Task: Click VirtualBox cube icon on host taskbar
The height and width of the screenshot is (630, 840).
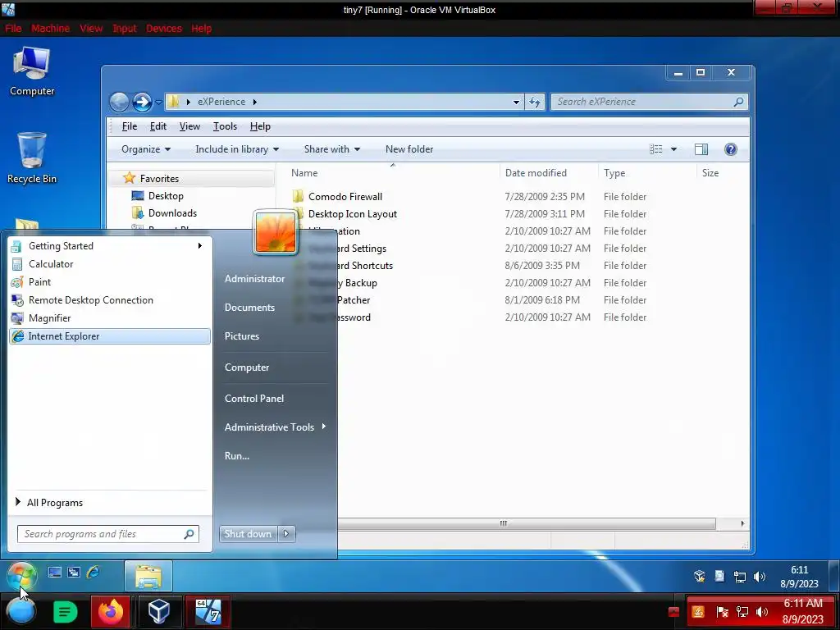Action: click(x=159, y=611)
